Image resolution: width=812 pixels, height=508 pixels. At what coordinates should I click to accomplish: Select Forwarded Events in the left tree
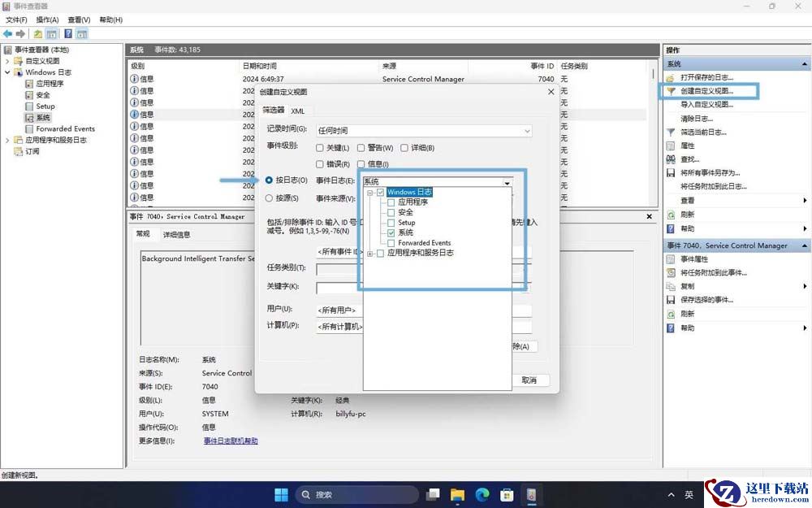click(65, 128)
